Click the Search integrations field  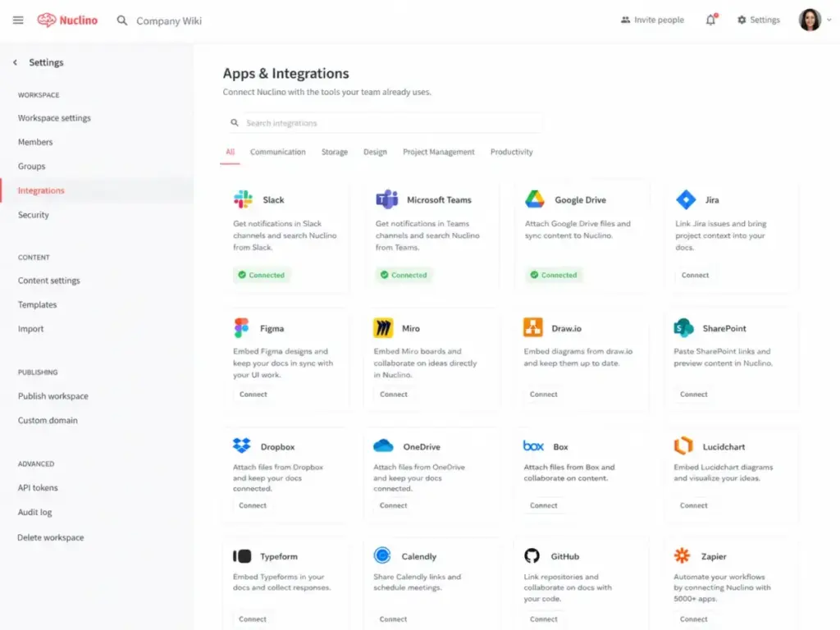[x=383, y=123]
